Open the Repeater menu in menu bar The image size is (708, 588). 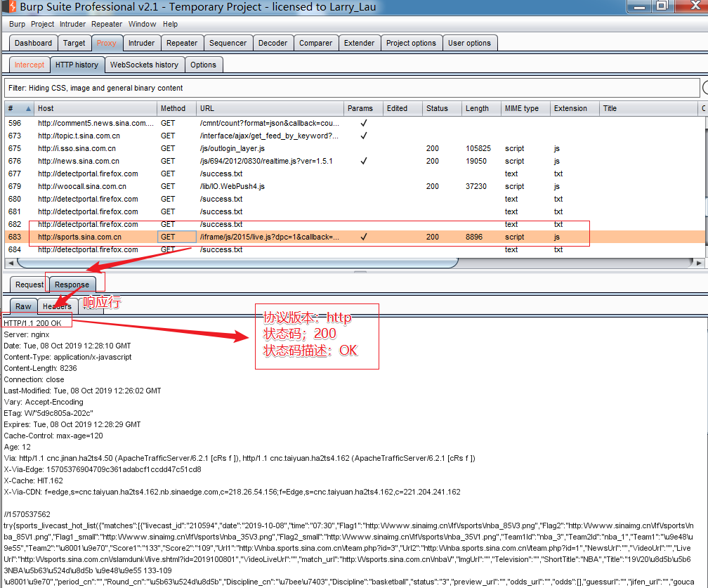(x=107, y=25)
